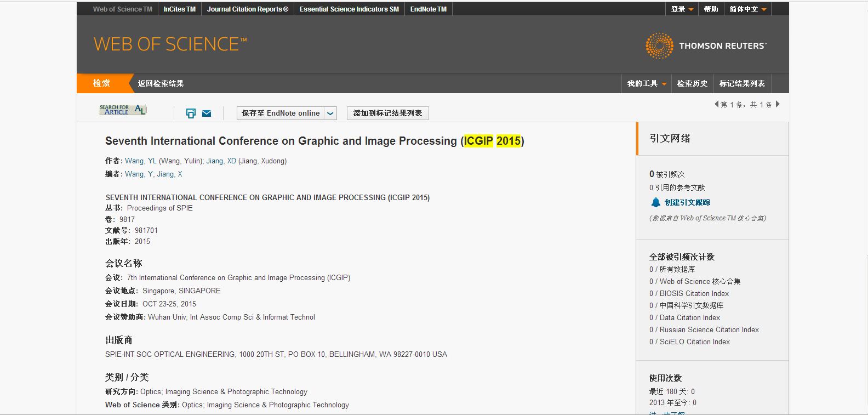Click the 第 1 条，共 1 条 record counter
Viewport: 868px width, 415px height.
coord(747,105)
